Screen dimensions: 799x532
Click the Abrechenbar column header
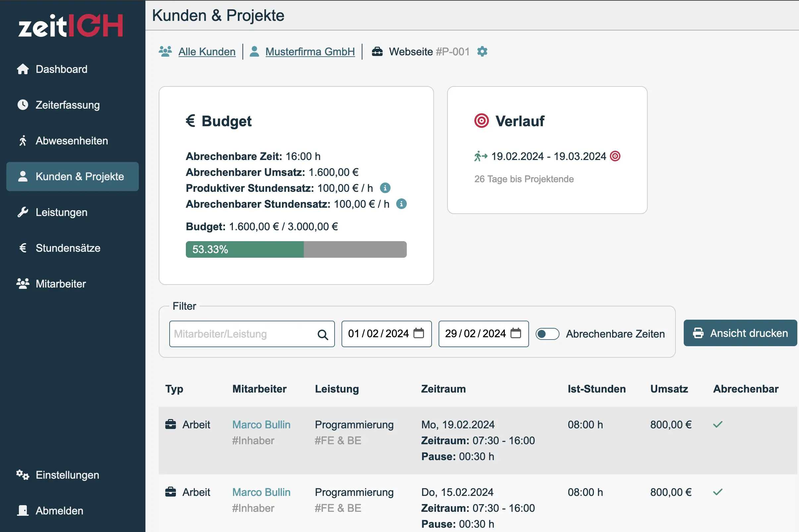pyautogui.click(x=746, y=389)
